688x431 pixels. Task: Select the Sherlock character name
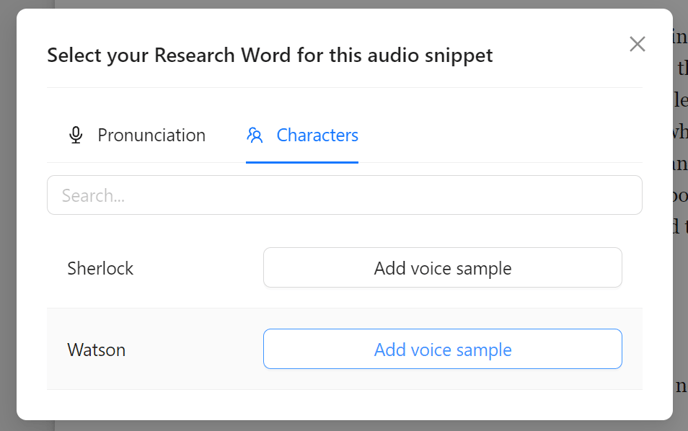coord(100,268)
